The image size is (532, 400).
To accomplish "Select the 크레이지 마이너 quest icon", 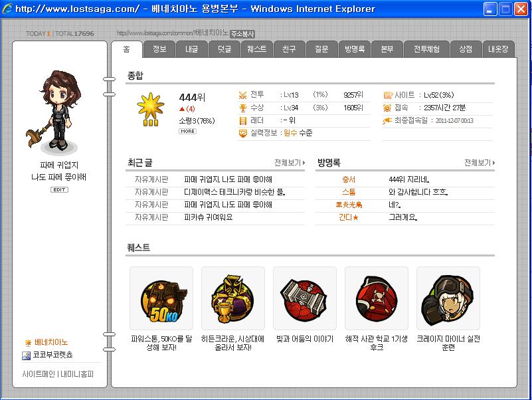I will pyautogui.click(x=448, y=298).
